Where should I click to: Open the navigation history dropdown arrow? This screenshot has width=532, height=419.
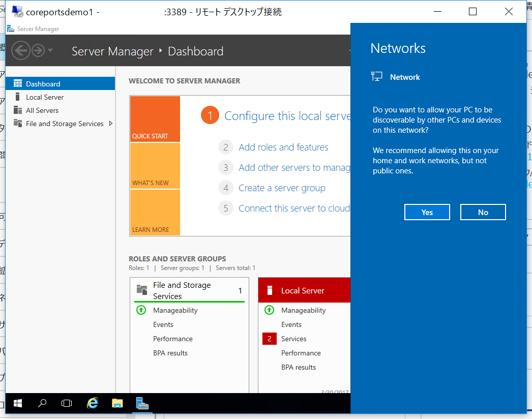coord(50,50)
